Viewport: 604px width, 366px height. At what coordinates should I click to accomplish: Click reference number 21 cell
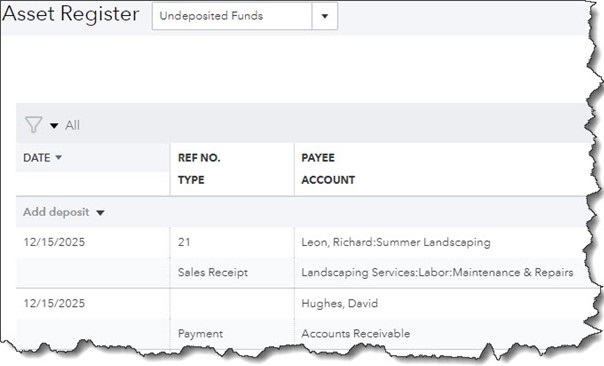click(184, 242)
